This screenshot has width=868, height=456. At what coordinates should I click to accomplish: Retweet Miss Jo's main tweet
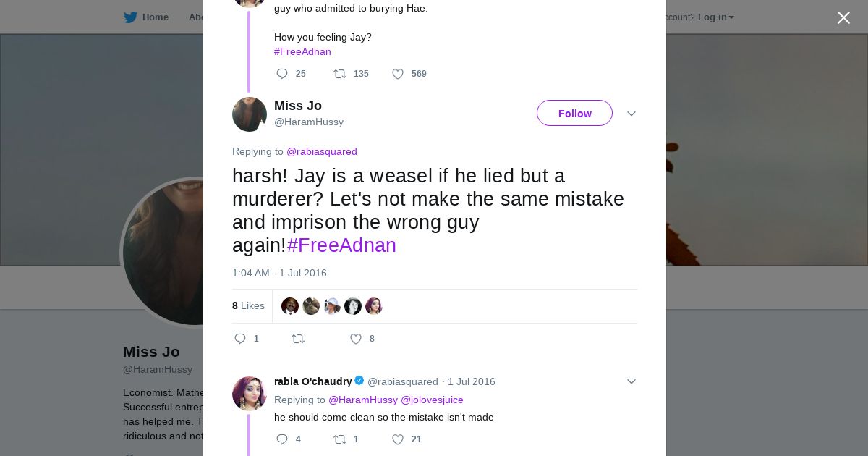[x=297, y=339]
